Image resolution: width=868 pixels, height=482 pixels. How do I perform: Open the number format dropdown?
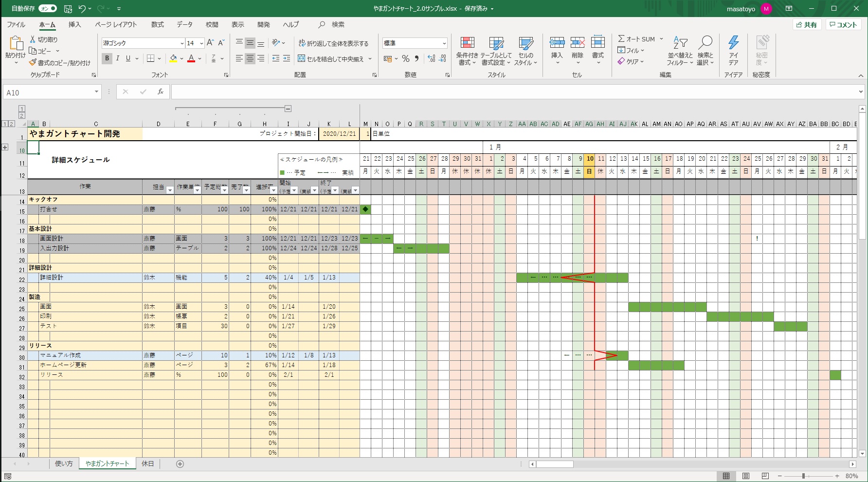[444, 43]
